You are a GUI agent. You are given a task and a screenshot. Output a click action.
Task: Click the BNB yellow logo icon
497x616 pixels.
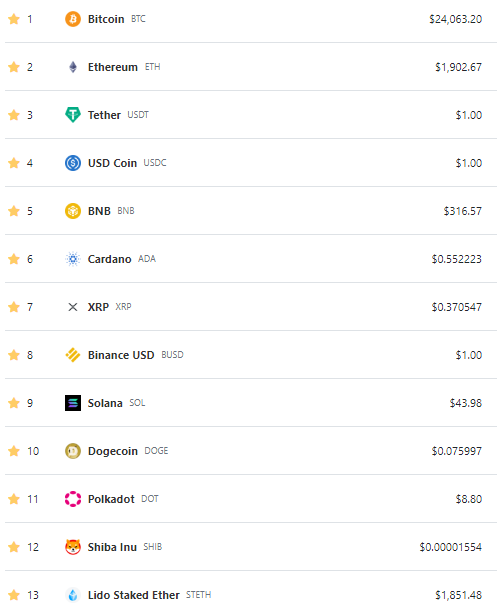click(x=73, y=211)
